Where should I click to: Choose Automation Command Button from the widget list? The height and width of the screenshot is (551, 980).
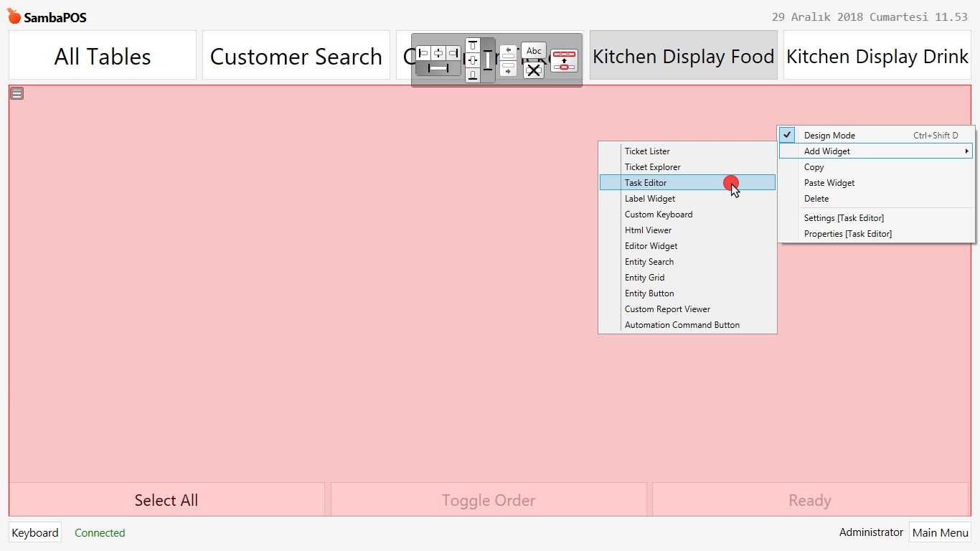pyautogui.click(x=682, y=324)
